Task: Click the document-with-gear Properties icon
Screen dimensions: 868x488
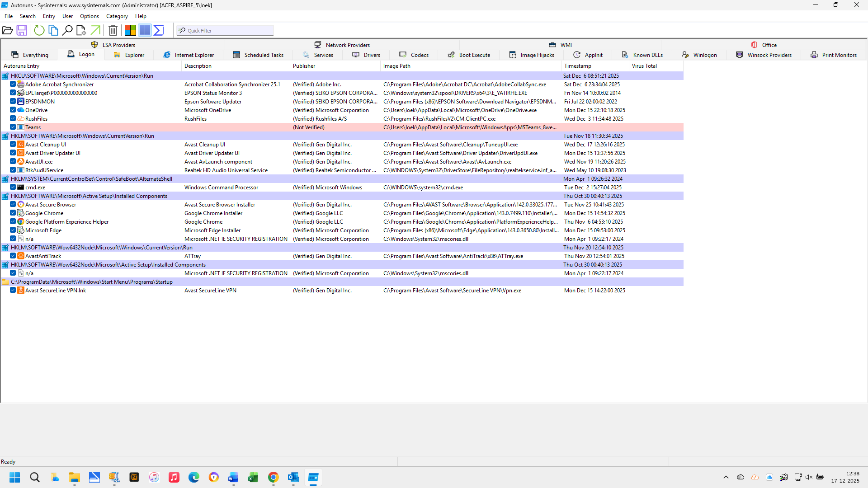Action: click(81, 30)
